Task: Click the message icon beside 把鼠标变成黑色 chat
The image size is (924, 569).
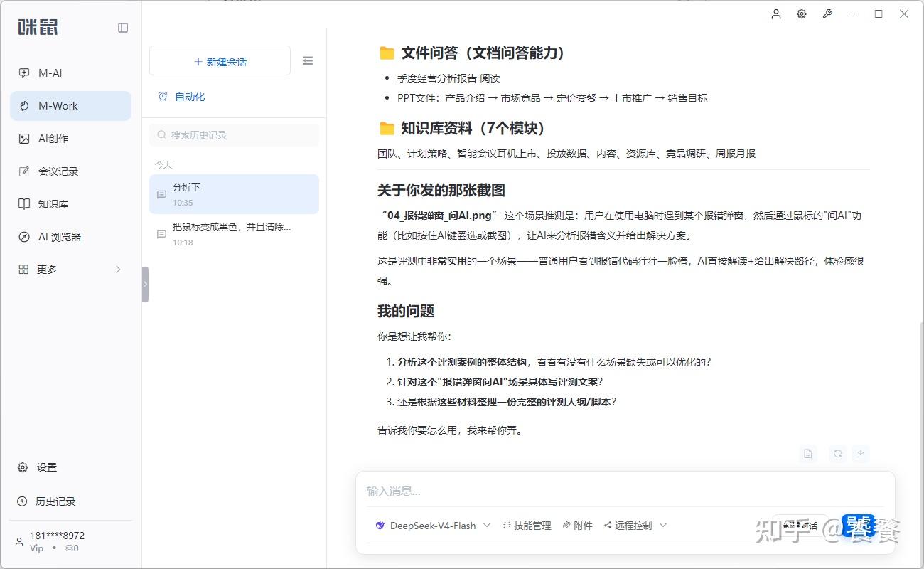Action: coord(161,234)
